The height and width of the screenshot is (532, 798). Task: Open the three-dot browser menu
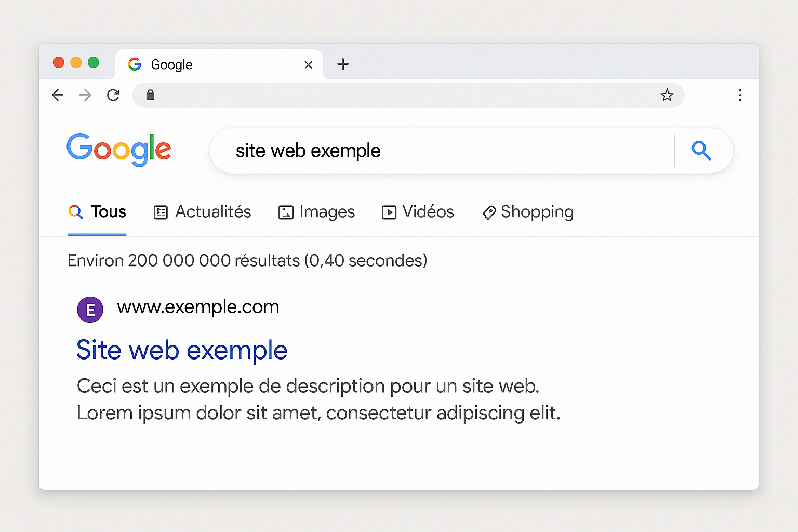click(740, 95)
